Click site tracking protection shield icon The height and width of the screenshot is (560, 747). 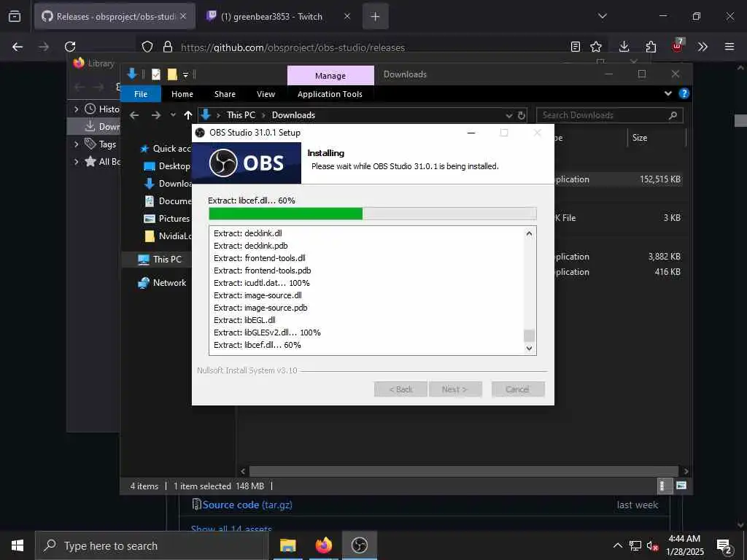(147, 47)
